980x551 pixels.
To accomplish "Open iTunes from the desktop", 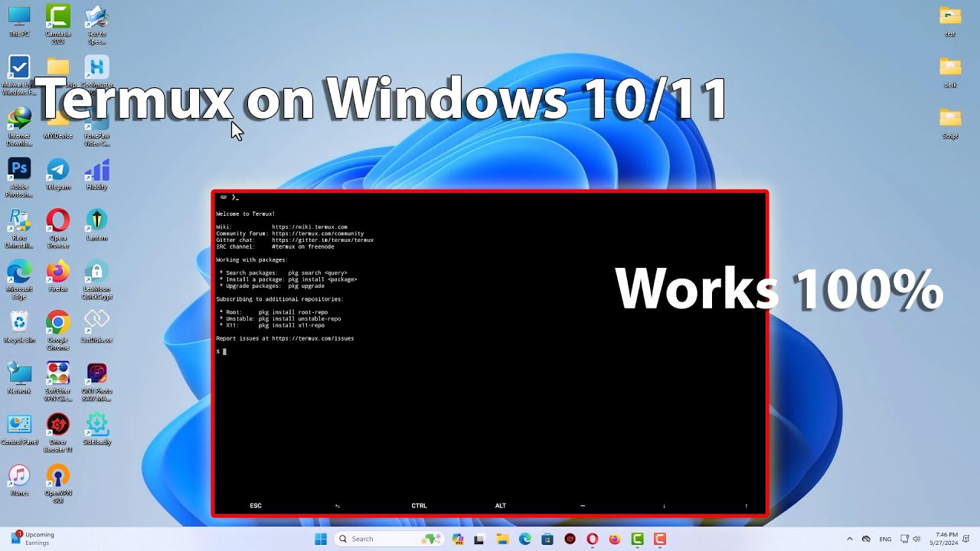I will tap(18, 480).
